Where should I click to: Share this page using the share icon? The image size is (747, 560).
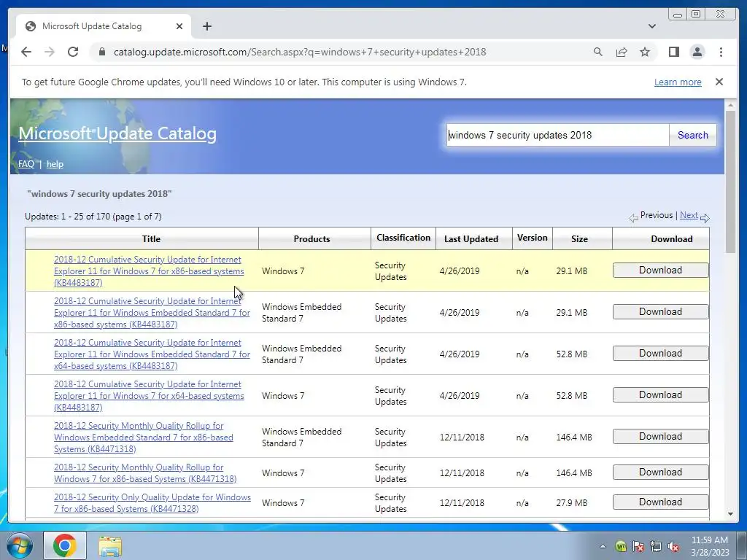(622, 52)
